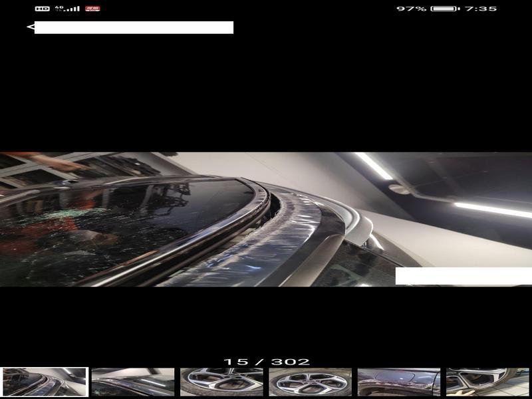
Task: Tap the 7:35 clock display
Action: click(x=480, y=9)
